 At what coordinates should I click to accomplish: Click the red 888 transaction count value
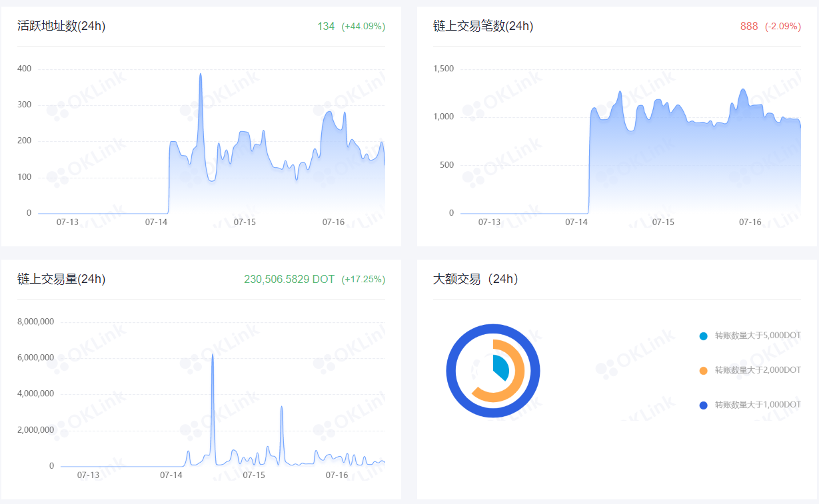pyautogui.click(x=749, y=26)
